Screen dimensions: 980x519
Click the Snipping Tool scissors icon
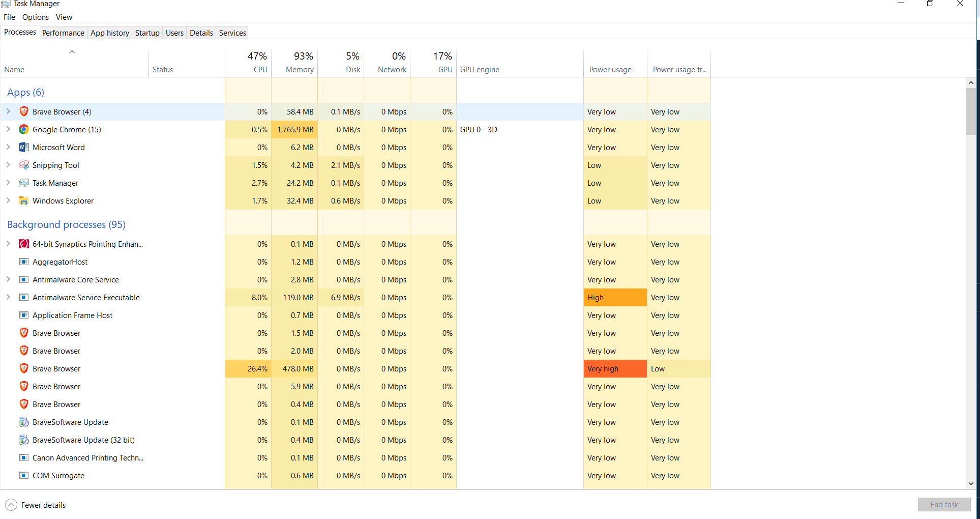pos(24,165)
